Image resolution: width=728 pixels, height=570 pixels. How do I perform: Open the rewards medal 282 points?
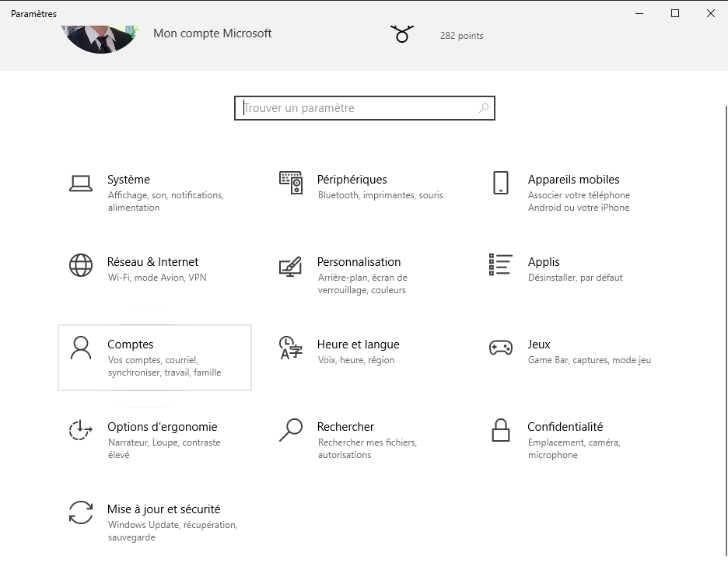(402, 34)
